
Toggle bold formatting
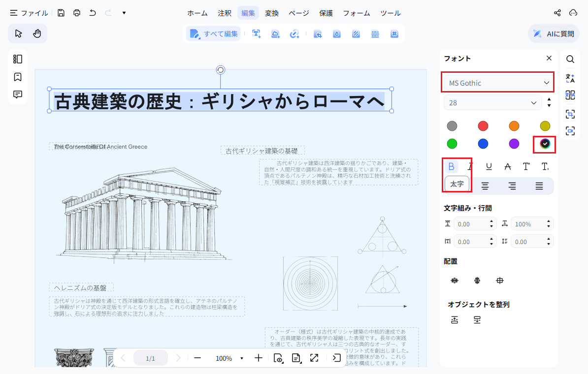click(x=452, y=166)
